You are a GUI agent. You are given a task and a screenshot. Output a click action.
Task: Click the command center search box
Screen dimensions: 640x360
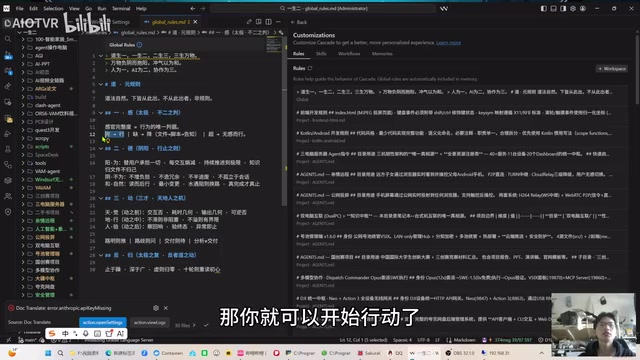click(323, 8)
